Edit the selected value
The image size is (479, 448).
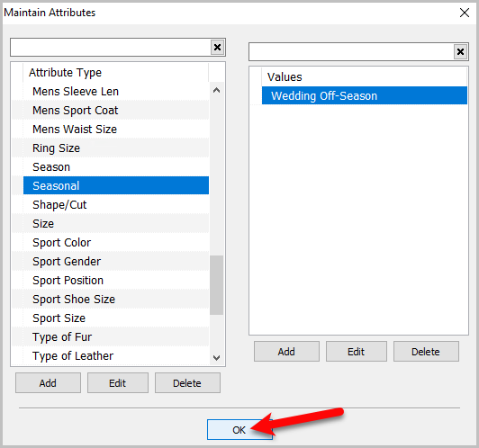[357, 351]
